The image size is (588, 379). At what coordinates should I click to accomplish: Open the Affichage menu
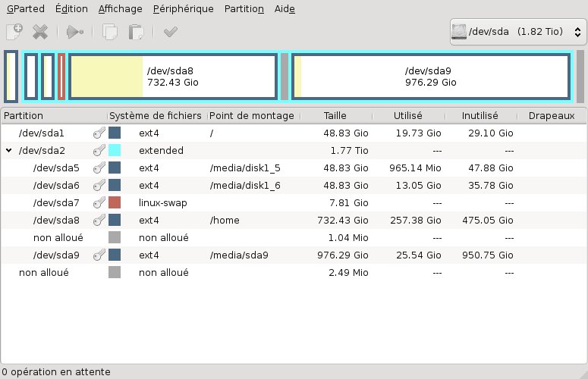(121, 8)
